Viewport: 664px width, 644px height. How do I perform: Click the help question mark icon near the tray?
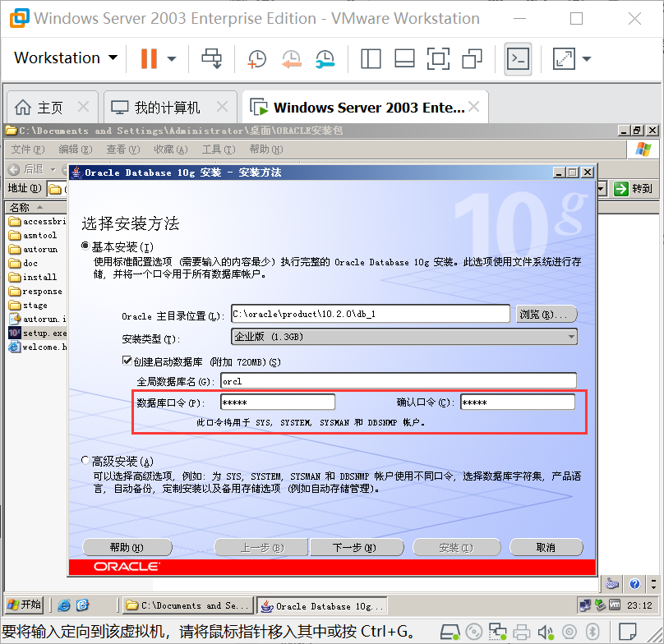634,584
